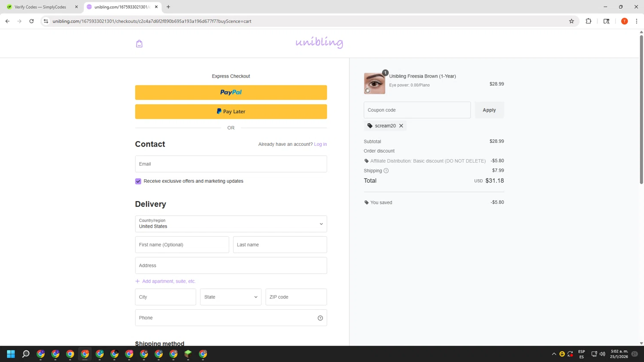Click the page vertical scrollbar
Screen dimensions: 644x362
click(x=641, y=109)
